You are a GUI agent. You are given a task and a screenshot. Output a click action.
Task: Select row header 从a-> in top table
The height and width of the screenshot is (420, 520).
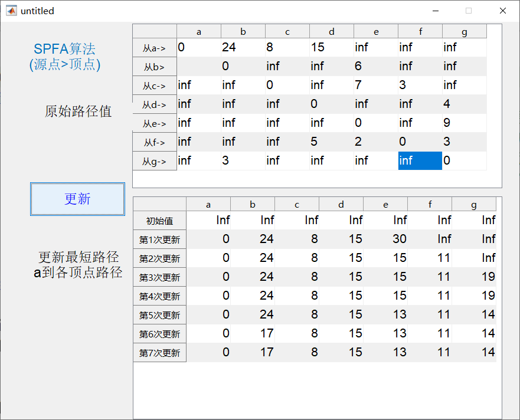coord(154,48)
